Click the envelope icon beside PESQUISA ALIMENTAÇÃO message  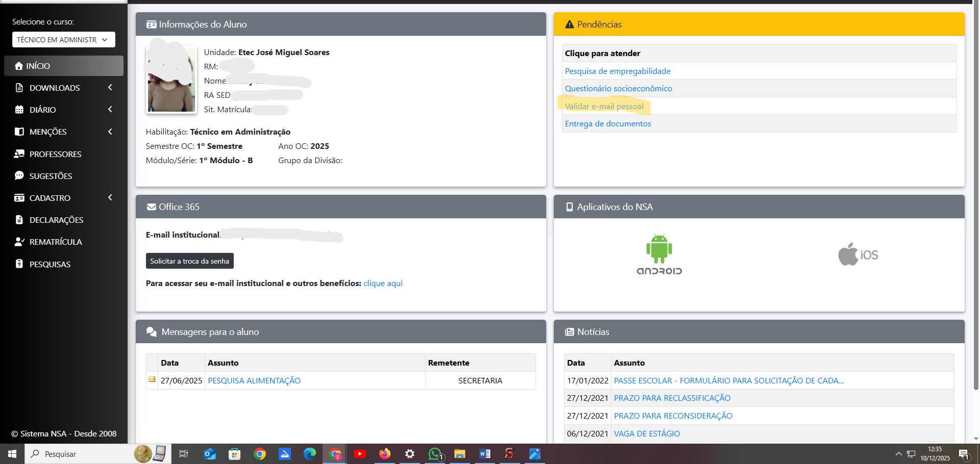152,379
